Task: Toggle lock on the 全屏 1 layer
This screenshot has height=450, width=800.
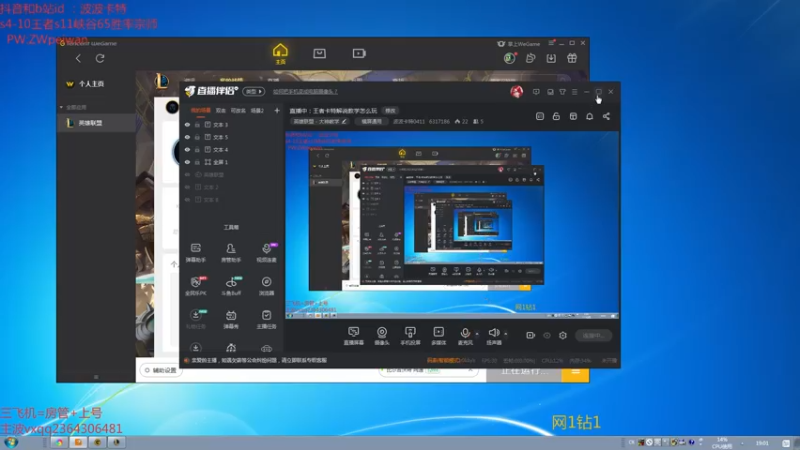Action: (x=197, y=162)
